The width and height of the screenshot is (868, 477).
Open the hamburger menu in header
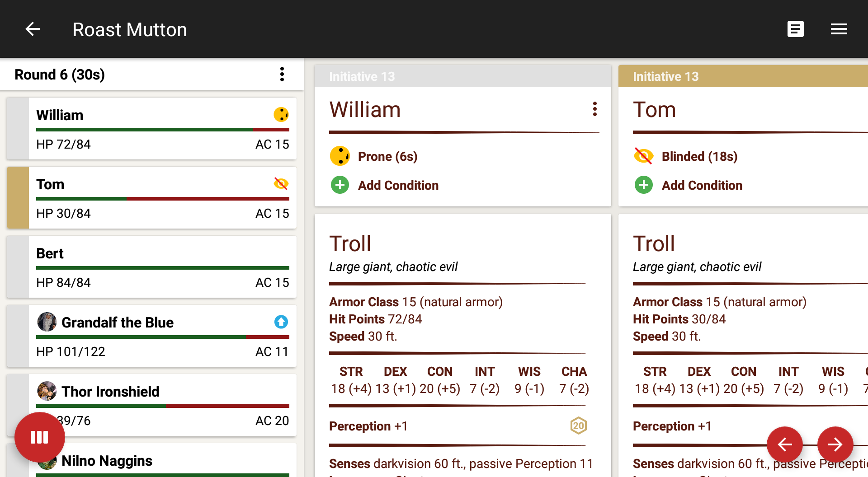point(839,29)
